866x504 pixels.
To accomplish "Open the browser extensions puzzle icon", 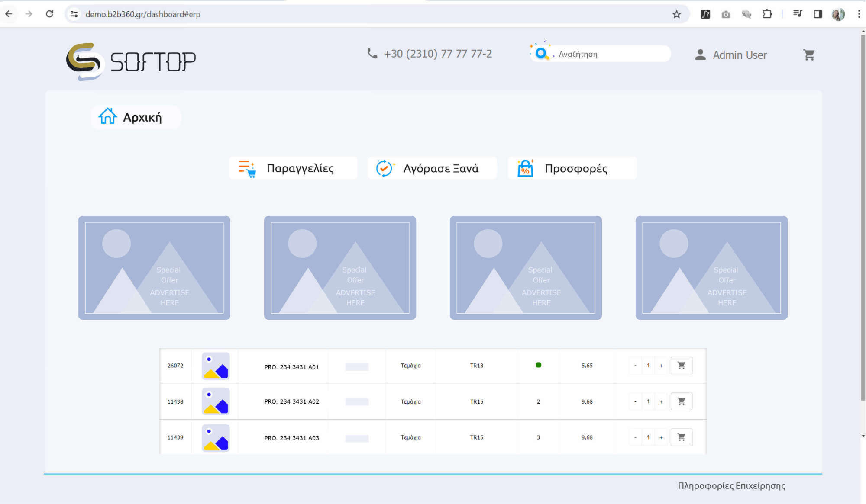I will (x=767, y=14).
